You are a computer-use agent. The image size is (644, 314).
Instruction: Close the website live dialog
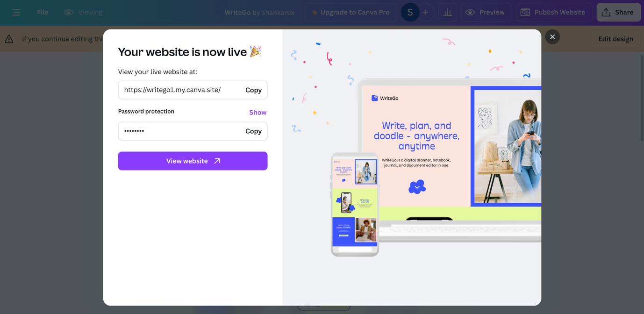click(x=552, y=37)
